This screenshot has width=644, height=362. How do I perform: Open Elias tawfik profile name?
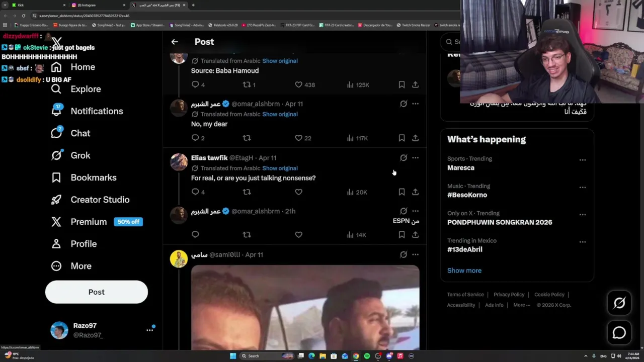pyautogui.click(x=209, y=158)
